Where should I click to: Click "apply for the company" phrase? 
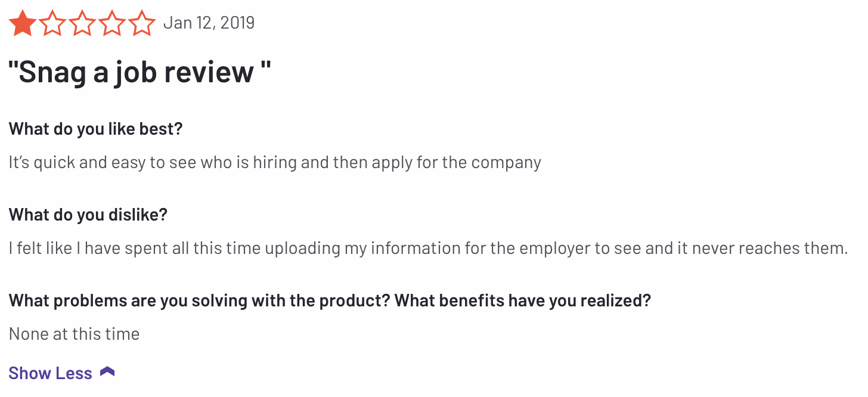pyautogui.click(x=457, y=162)
